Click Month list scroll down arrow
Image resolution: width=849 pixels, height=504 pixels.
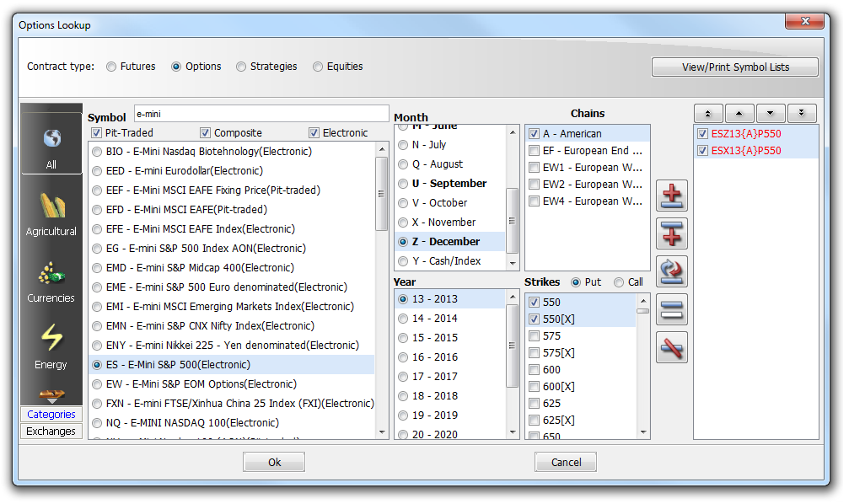coord(513,264)
